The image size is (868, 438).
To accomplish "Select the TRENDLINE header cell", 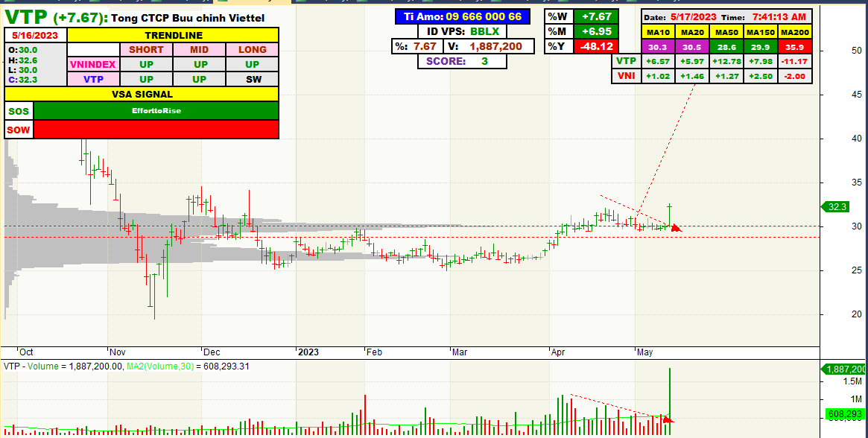I will point(173,35).
